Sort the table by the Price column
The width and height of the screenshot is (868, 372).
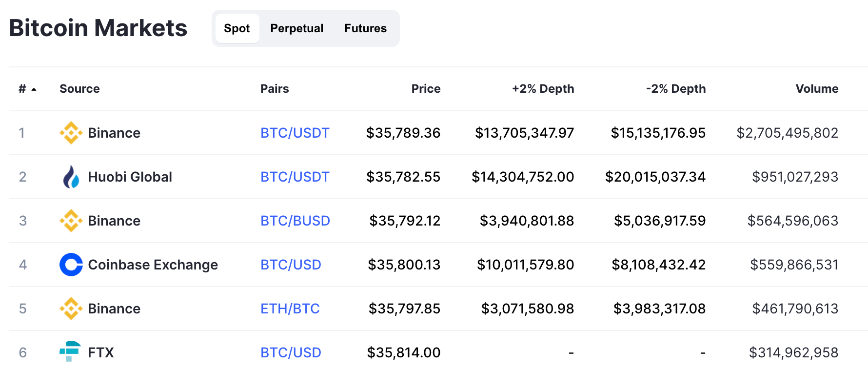(425, 88)
